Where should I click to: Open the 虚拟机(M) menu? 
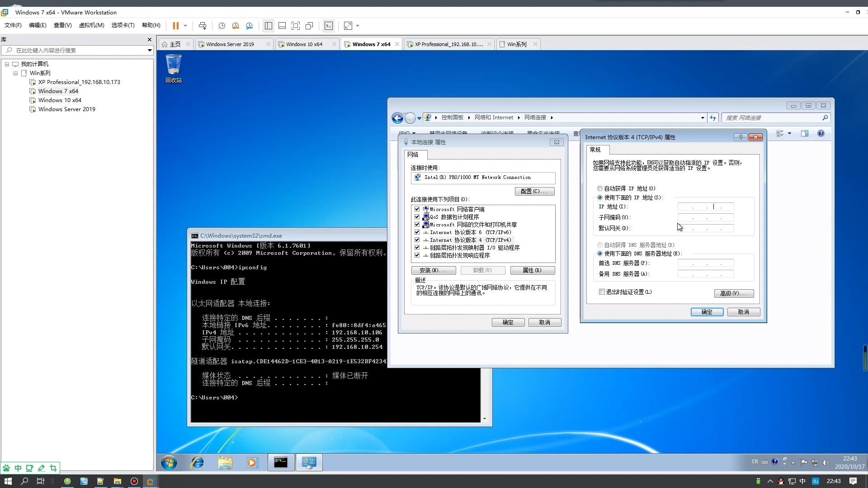(91, 25)
